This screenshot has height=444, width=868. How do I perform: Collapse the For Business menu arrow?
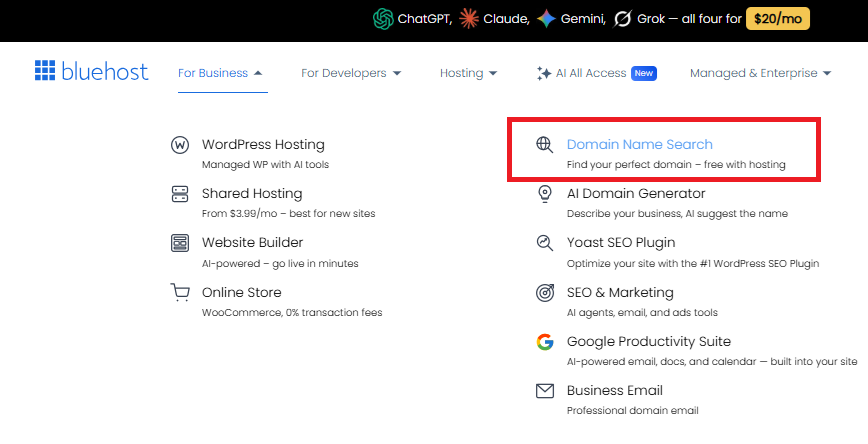pos(258,73)
